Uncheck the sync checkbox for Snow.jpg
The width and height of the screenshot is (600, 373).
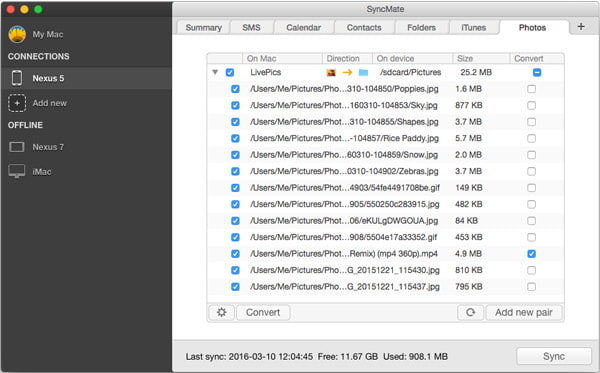[x=235, y=155]
